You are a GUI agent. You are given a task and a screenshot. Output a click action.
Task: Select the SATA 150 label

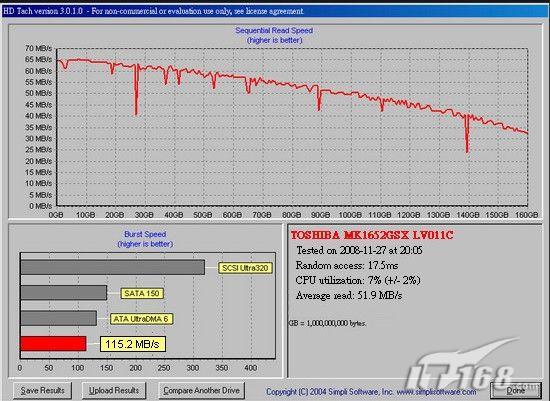pyautogui.click(x=142, y=293)
